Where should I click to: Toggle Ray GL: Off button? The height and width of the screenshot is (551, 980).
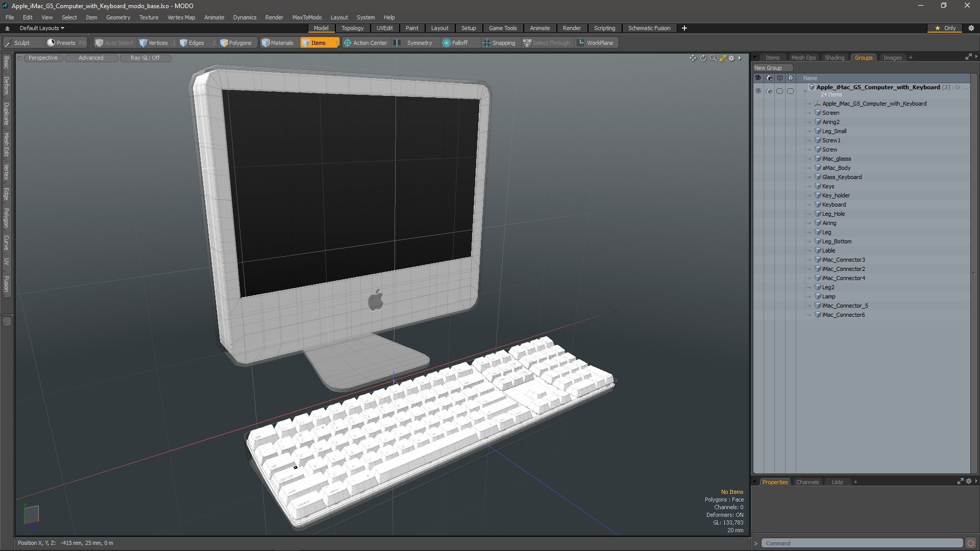145,58
